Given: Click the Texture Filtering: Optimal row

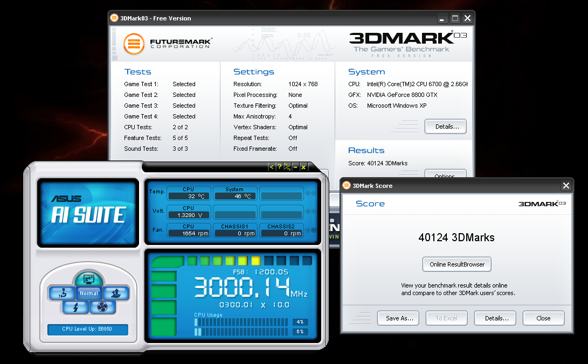Looking at the screenshot, I should tap(271, 106).
